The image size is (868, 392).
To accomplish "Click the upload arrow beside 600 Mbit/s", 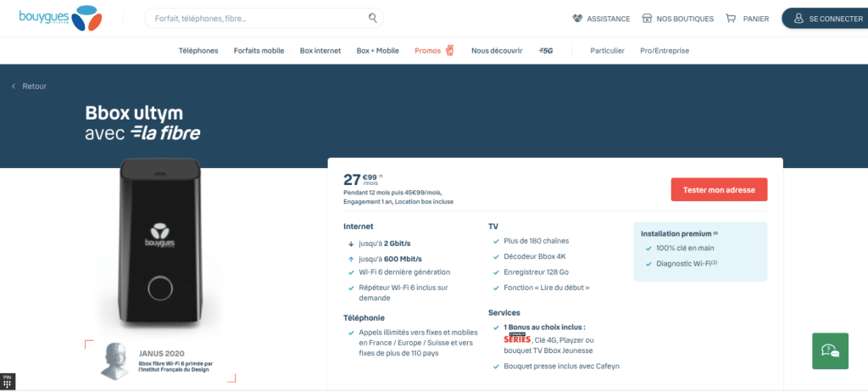I will 351,259.
